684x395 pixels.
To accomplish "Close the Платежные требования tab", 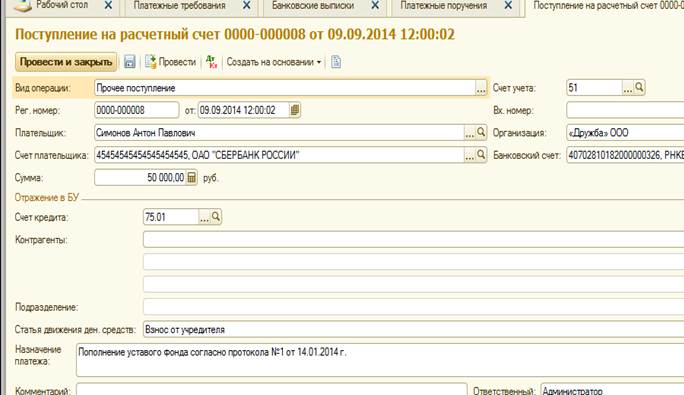I will (247, 6).
